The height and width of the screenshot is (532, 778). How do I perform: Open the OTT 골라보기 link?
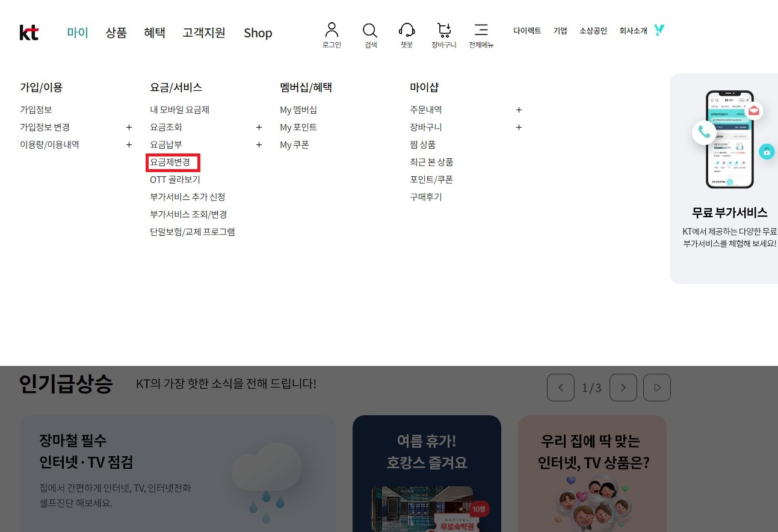click(176, 179)
